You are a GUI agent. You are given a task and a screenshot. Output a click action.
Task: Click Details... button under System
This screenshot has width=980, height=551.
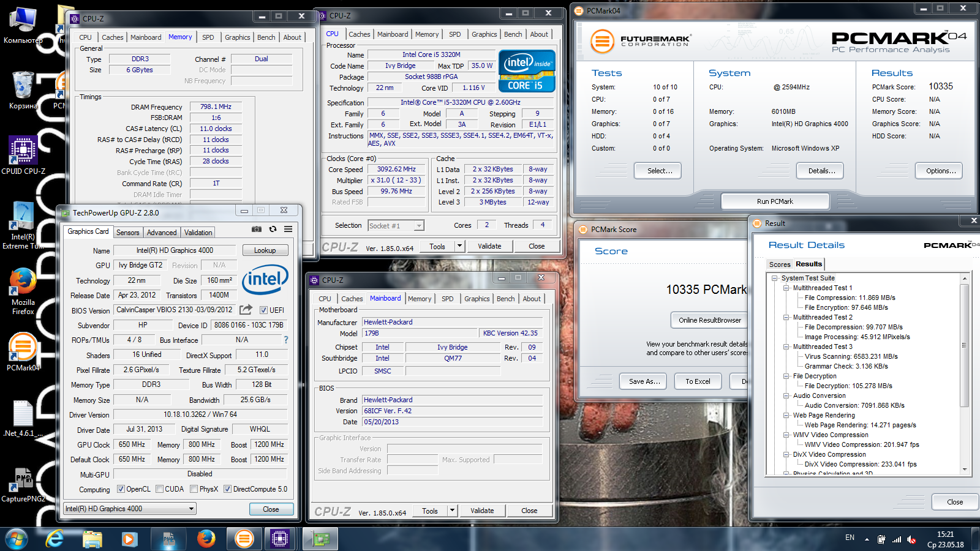click(x=821, y=171)
